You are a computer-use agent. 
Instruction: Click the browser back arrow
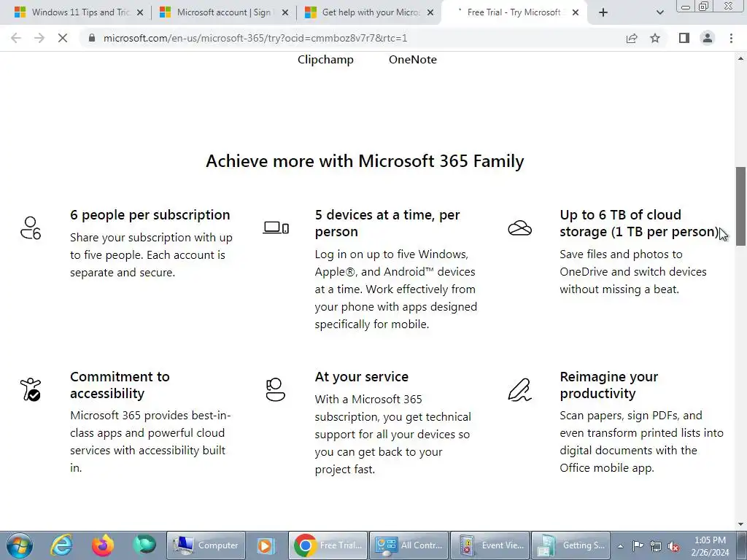[x=16, y=38]
